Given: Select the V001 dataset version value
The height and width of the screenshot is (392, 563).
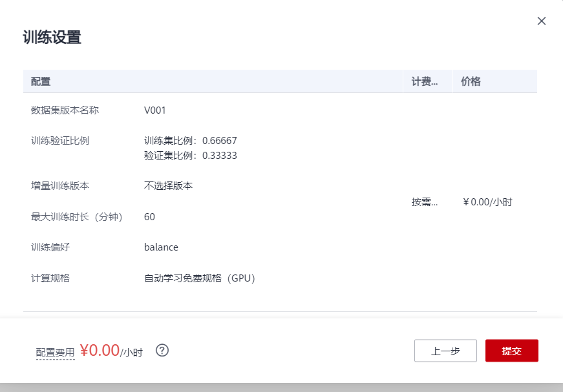Looking at the screenshot, I should pyautogui.click(x=154, y=110).
